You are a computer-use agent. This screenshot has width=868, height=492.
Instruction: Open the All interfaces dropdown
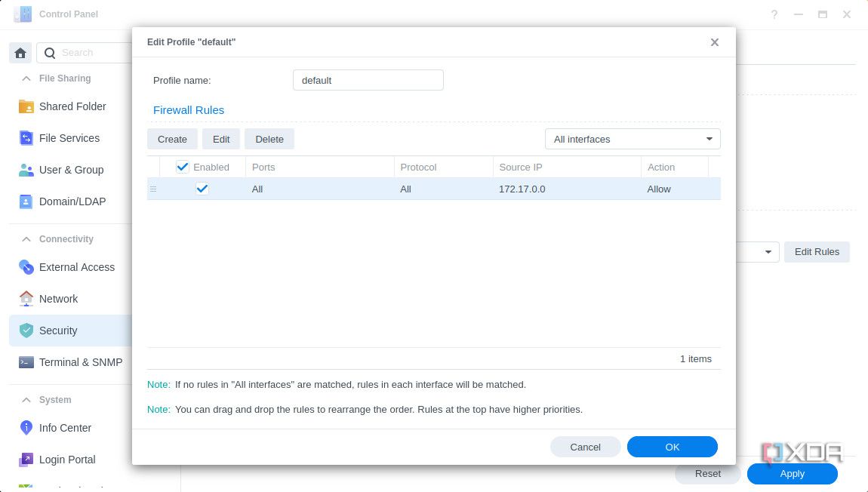click(633, 139)
